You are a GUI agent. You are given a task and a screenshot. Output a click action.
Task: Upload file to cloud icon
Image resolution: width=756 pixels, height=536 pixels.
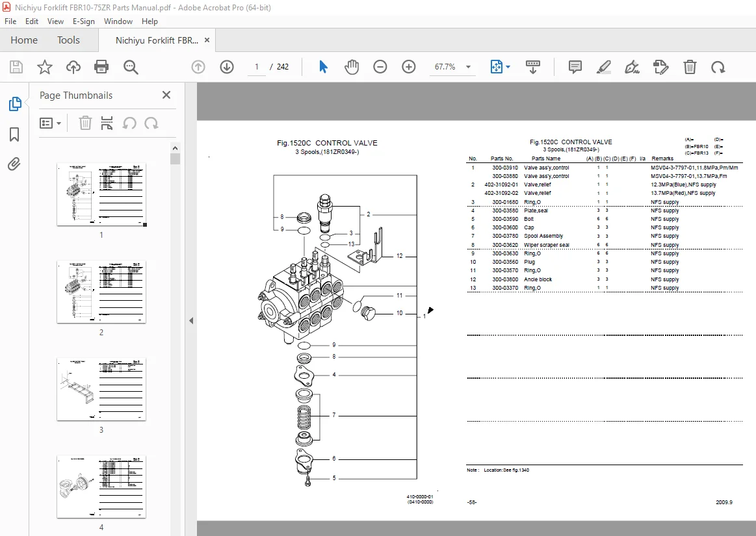(73, 67)
